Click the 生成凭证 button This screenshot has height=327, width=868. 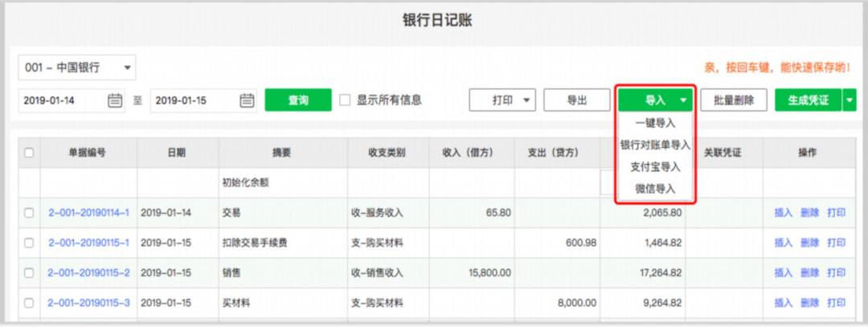809,100
